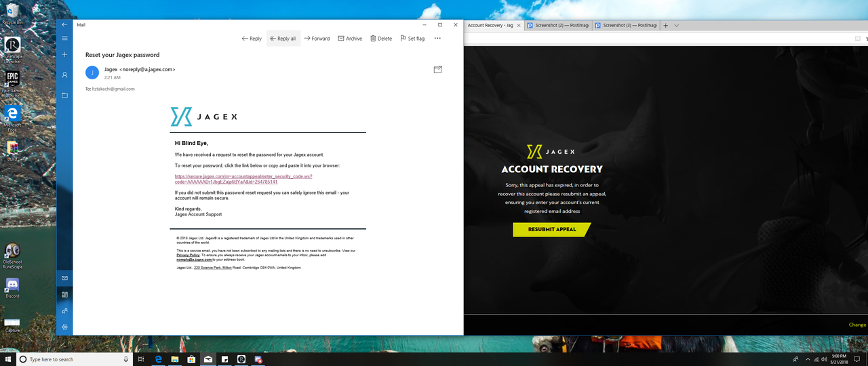Open Microsoft Store from the taskbar
Screen dimensions: 868x366
point(191,359)
